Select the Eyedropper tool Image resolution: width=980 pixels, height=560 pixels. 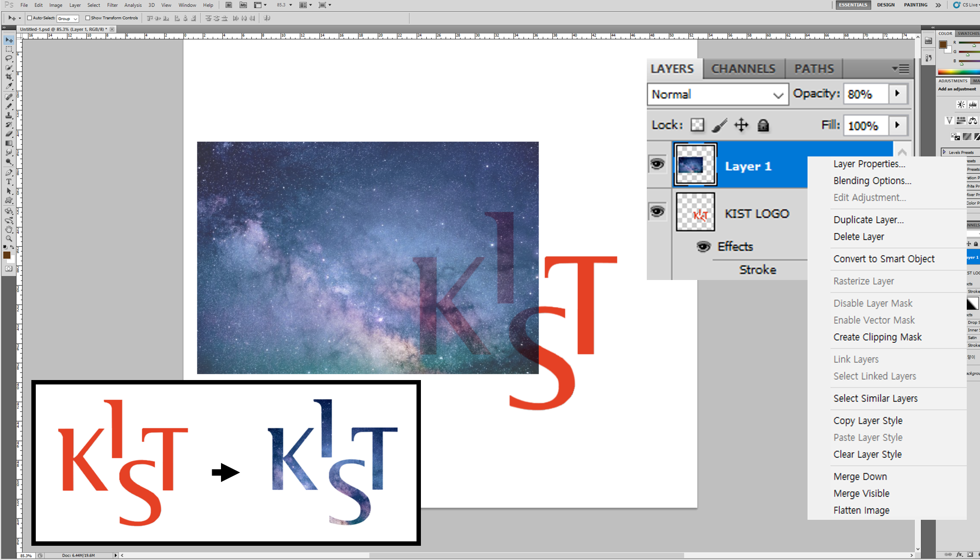click(x=9, y=86)
